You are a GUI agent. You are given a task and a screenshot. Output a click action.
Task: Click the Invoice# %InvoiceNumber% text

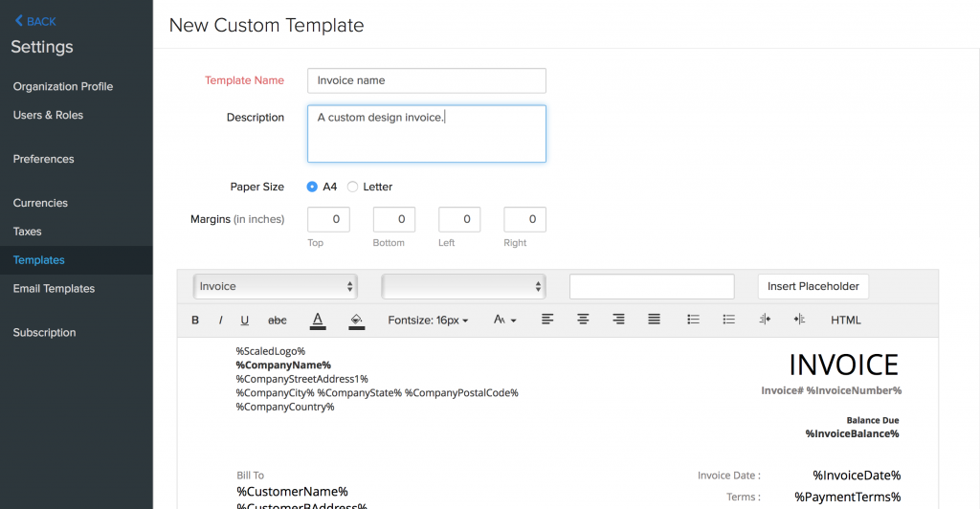pyautogui.click(x=832, y=390)
